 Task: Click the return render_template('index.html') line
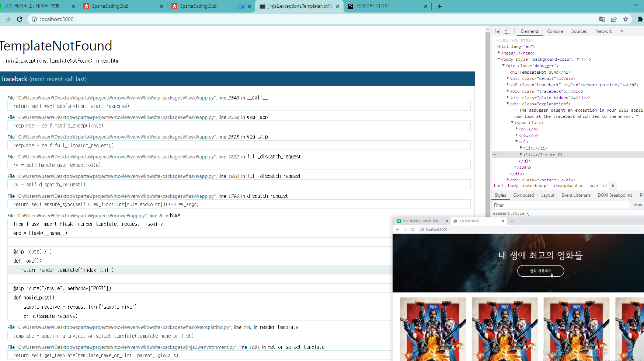click(x=200, y=270)
